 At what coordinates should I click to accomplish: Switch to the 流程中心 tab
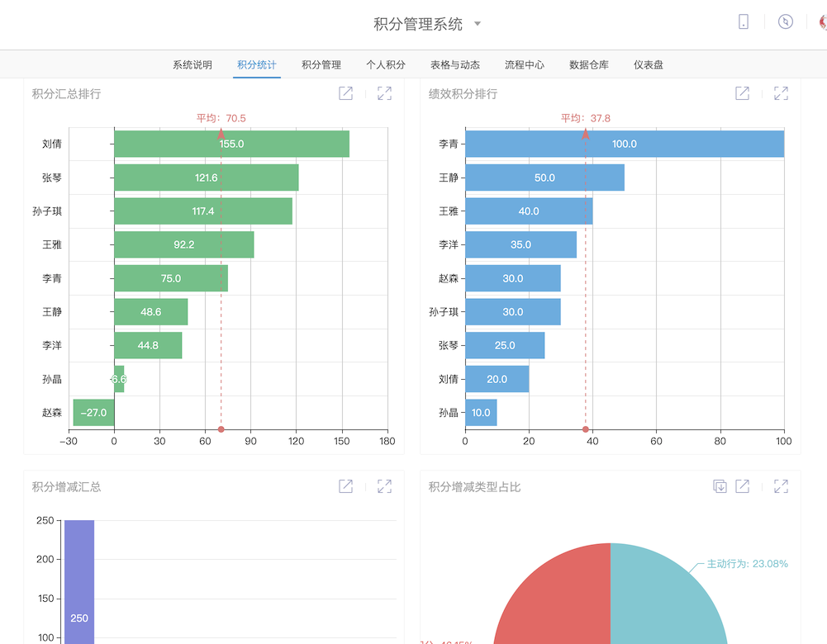coord(525,65)
